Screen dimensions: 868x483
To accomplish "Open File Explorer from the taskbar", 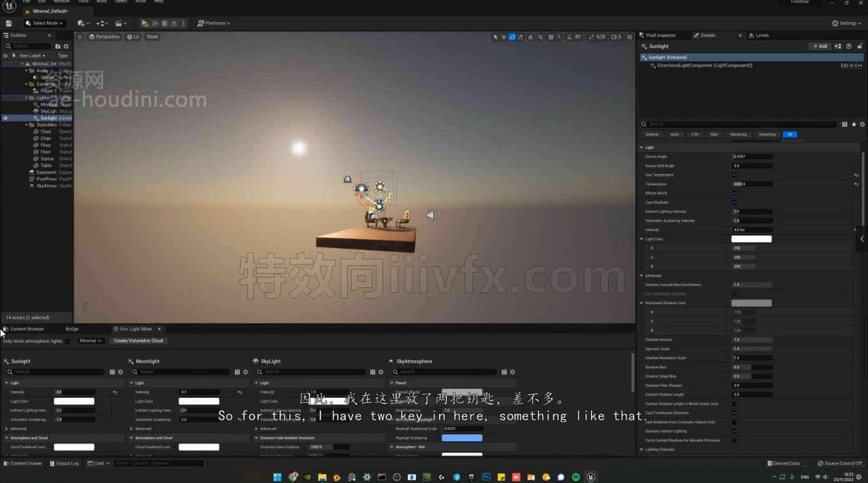I will pos(322,477).
